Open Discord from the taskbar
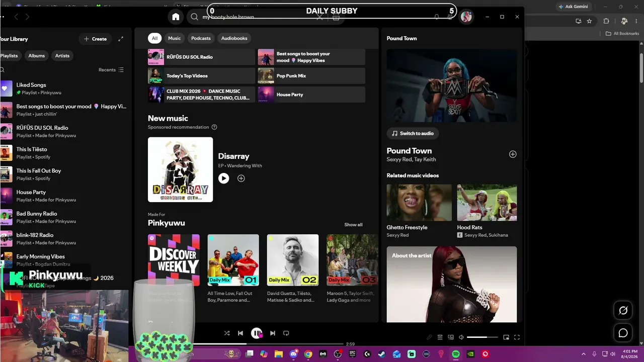644x362 pixels. click(294, 354)
